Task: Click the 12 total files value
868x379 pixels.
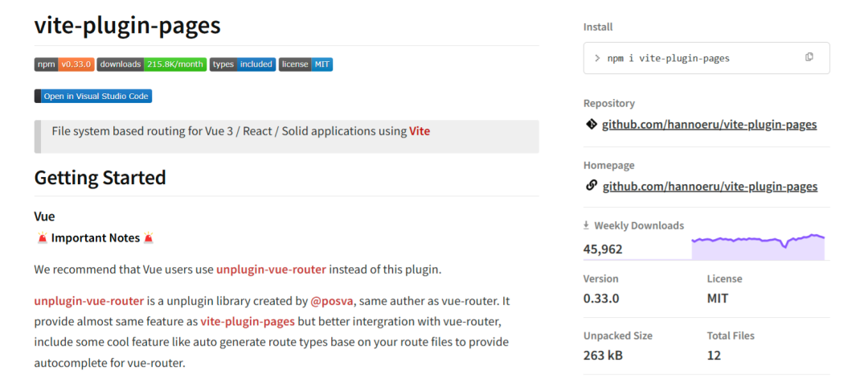Action: [x=714, y=355]
